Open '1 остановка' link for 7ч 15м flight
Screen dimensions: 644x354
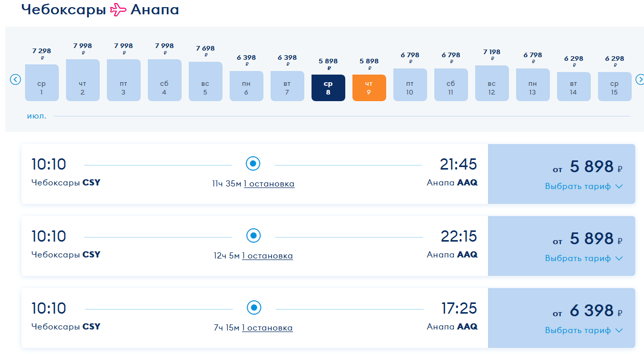click(x=268, y=328)
